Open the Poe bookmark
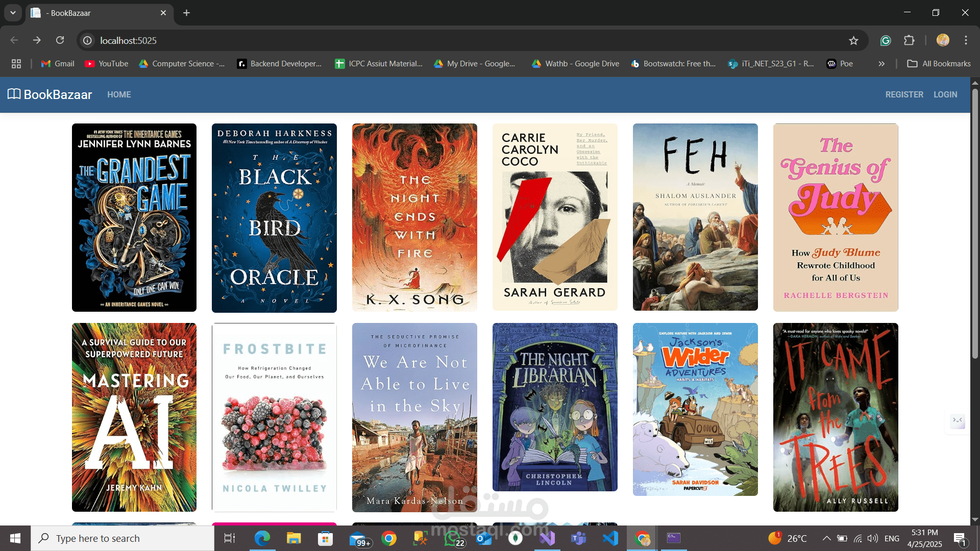980x551 pixels. pyautogui.click(x=840, y=64)
